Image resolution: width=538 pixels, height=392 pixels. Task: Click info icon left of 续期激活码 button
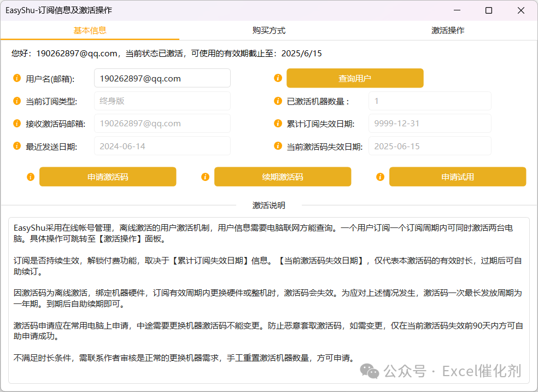tap(205, 177)
